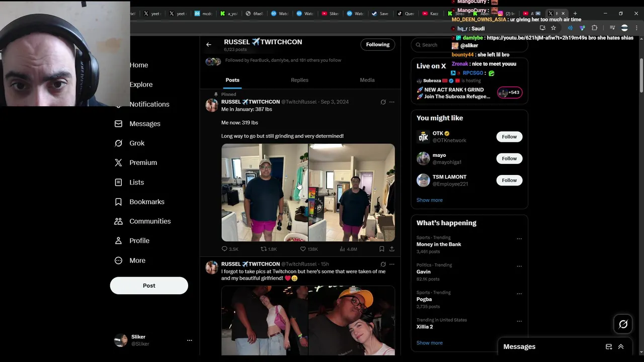Click the bookmark star in address bar
Viewport: 644px width, 362px height.
[x=553, y=28]
